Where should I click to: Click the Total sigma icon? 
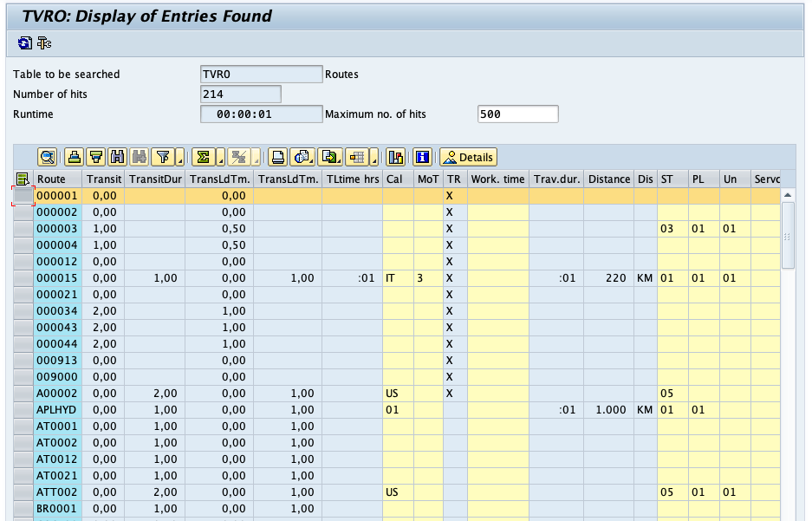[x=204, y=157]
